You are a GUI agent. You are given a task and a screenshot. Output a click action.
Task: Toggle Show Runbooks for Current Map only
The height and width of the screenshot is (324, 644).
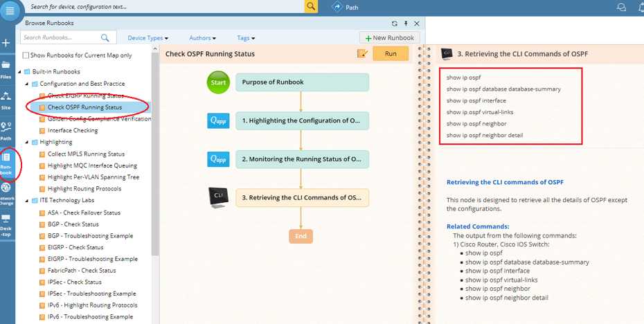click(x=26, y=55)
